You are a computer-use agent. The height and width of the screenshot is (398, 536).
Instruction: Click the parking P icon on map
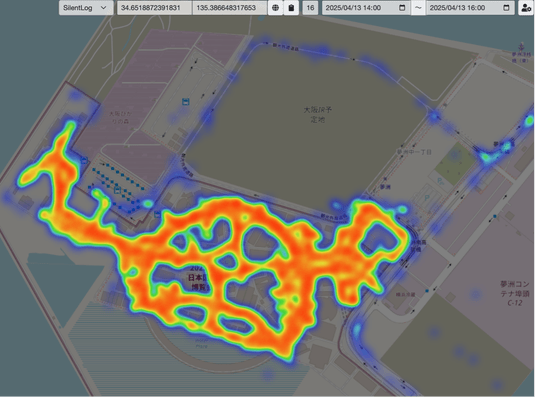pos(427,197)
